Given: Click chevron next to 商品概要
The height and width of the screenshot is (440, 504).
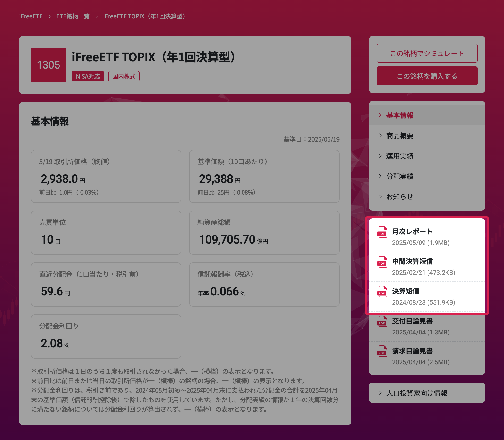Looking at the screenshot, I should (x=380, y=135).
